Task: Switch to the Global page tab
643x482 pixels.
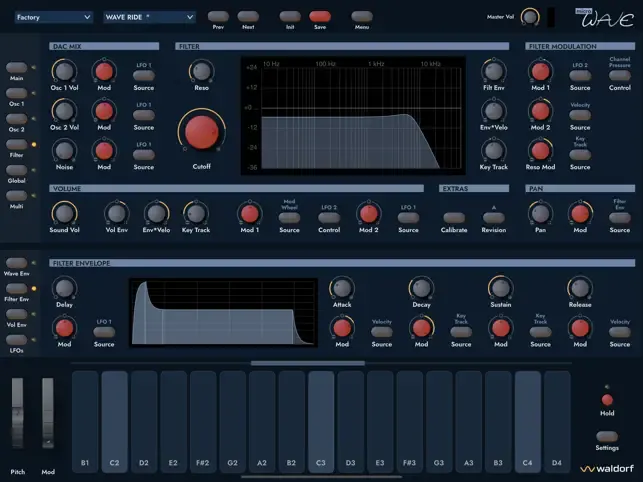Action: click(x=16, y=170)
